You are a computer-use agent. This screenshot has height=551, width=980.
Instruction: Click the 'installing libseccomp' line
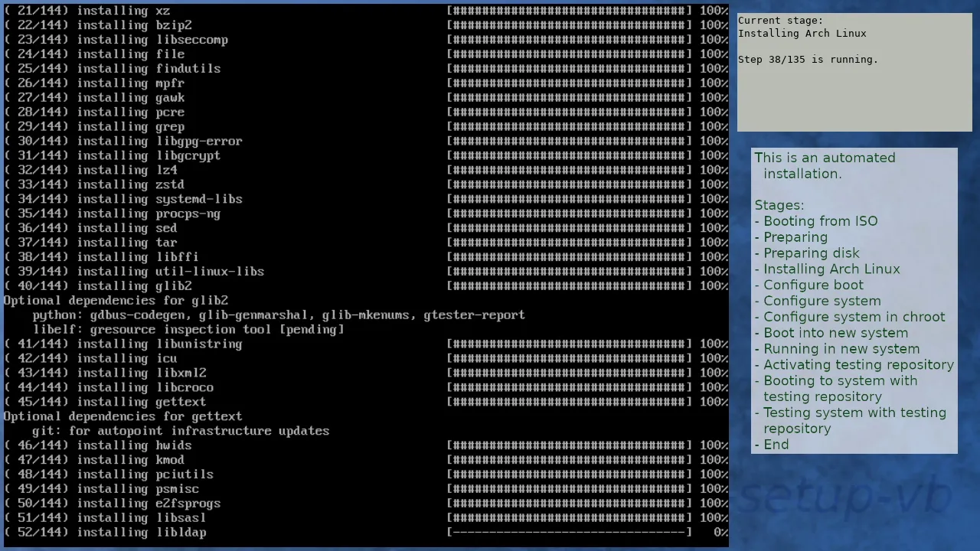point(366,40)
